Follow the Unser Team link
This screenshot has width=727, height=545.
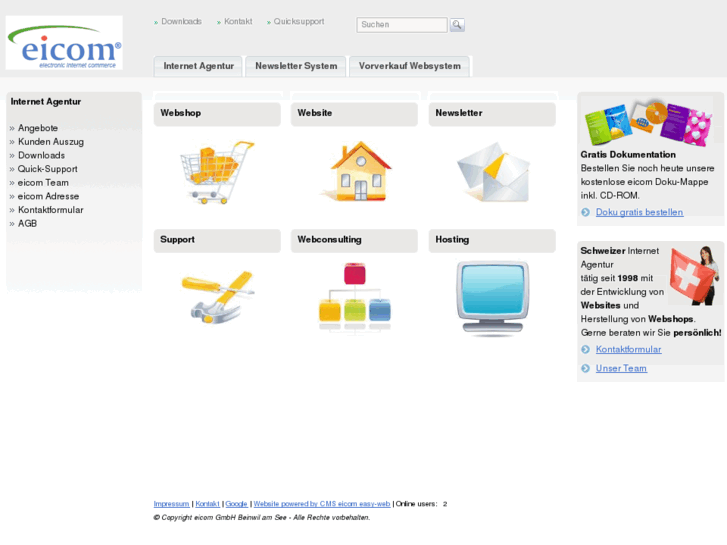pyautogui.click(x=621, y=368)
